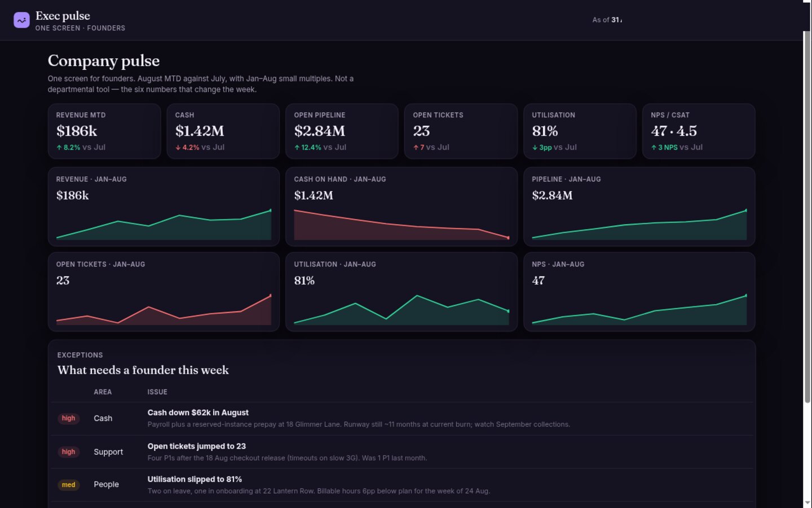Viewport: 812px width, 508px height.
Task: Click the 'People' area cell
Action: point(106,485)
